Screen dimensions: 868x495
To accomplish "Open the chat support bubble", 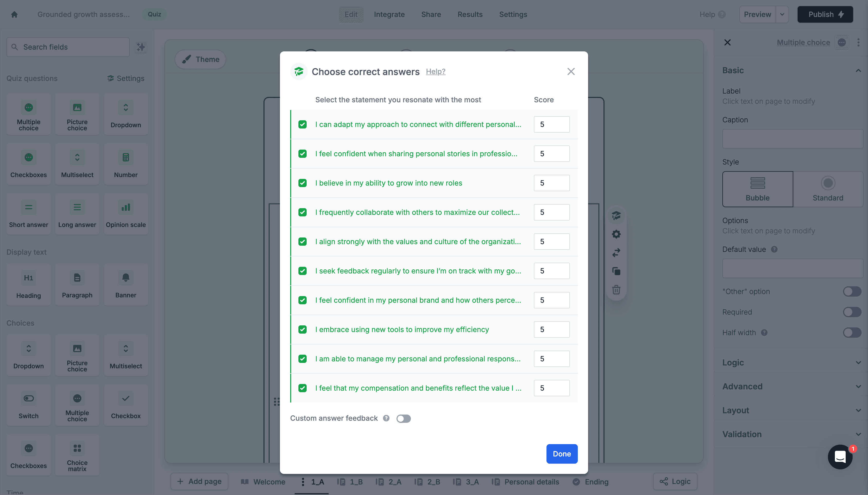I will coord(840,457).
